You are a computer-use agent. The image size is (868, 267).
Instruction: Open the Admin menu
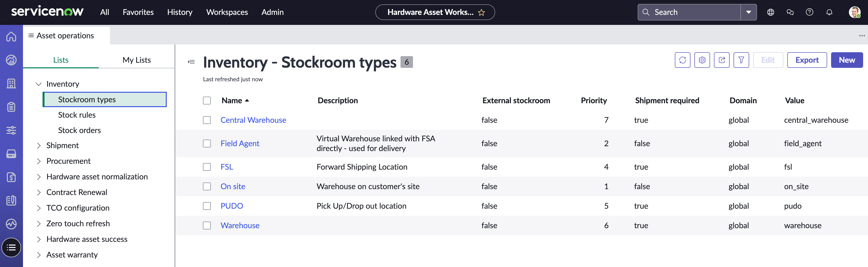273,12
